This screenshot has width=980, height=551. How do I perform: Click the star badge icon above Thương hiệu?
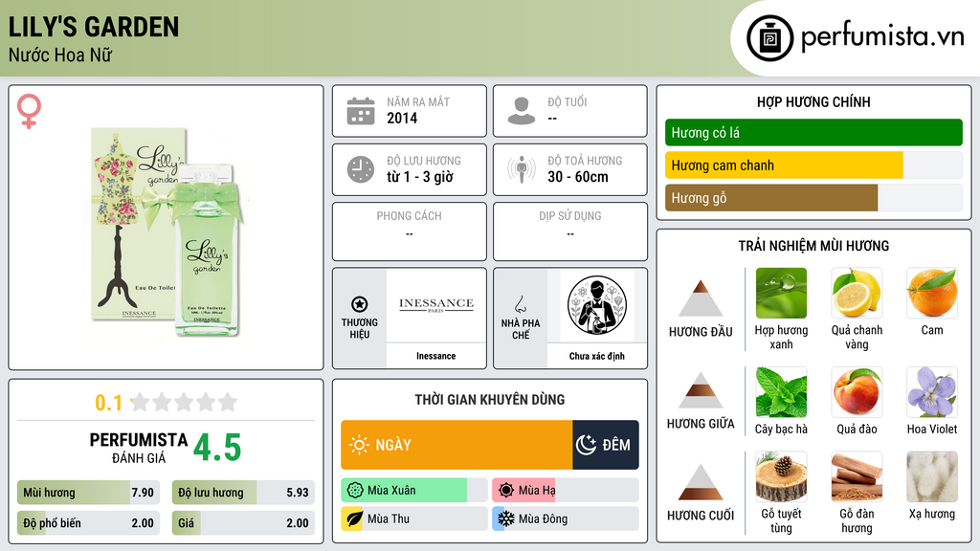360,304
